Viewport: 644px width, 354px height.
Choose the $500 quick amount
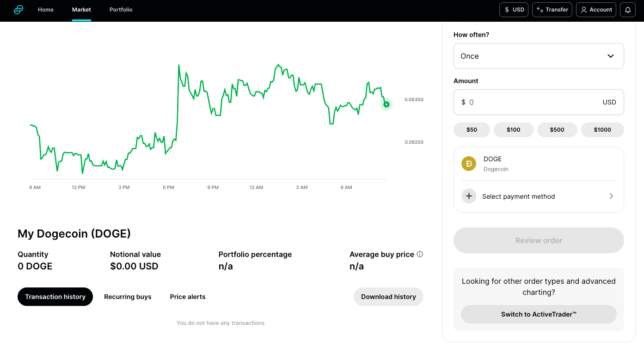[557, 130]
